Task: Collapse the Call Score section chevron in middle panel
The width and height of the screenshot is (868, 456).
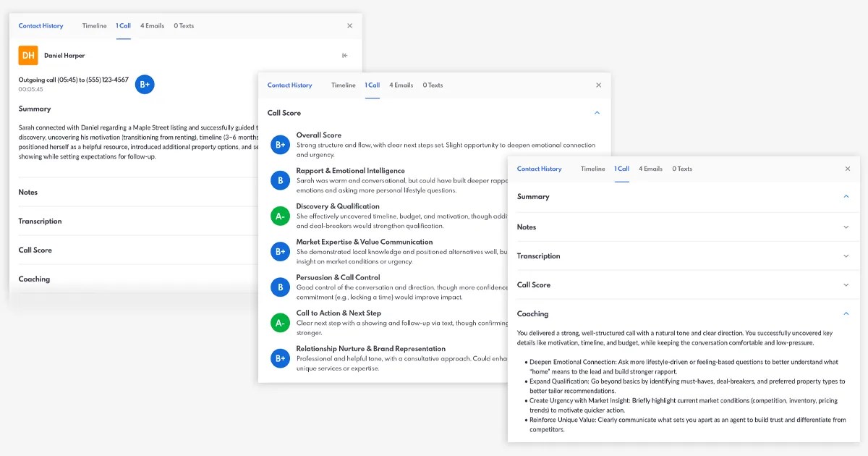Action: point(597,113)
